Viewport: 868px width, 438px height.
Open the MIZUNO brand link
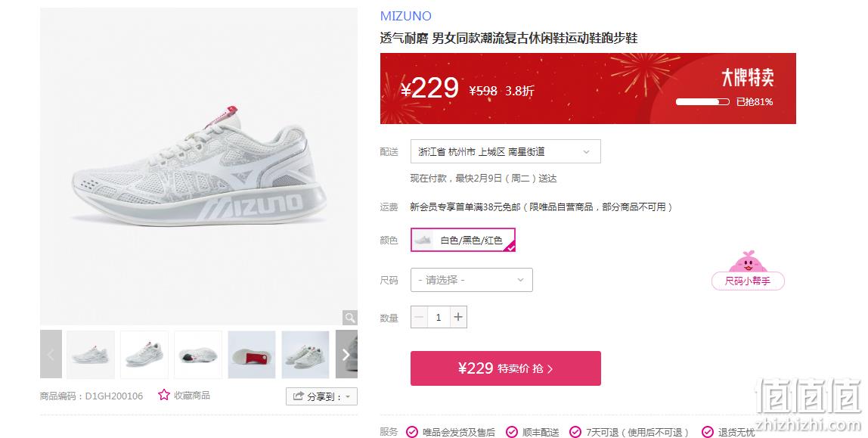tap(406, 16)
